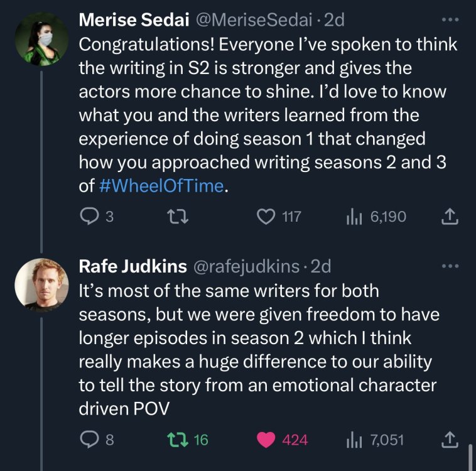Like Merise Sedai's tweet
476x471 pixels.
point(268,217)
